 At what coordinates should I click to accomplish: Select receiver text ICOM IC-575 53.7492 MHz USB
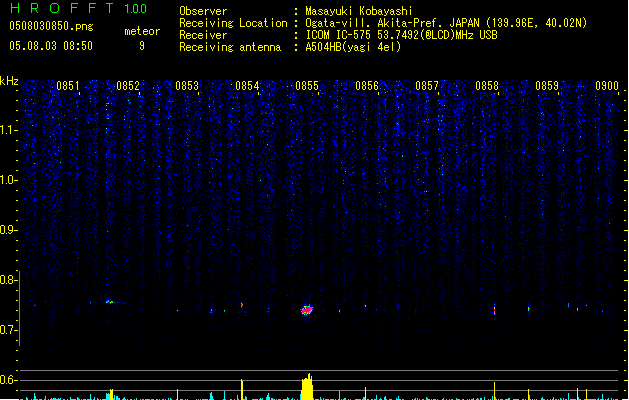[x=401, y=35]
